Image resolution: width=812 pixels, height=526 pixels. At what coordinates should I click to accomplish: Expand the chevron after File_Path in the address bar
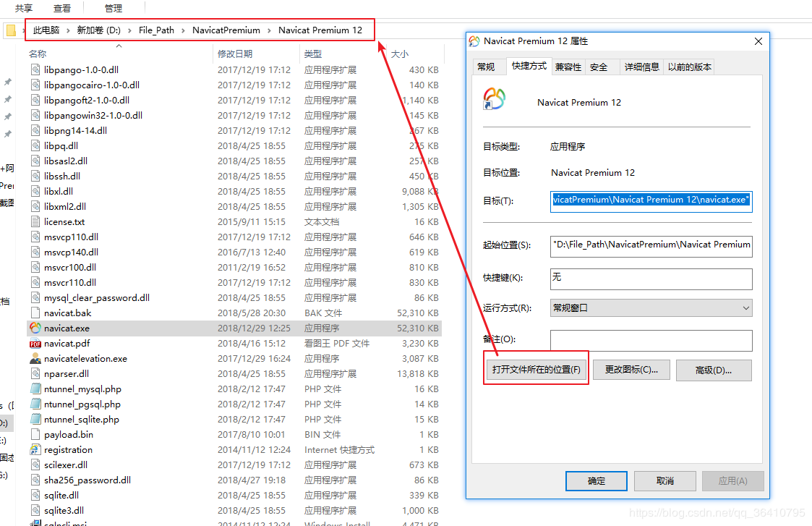click(x=184, y=30)
